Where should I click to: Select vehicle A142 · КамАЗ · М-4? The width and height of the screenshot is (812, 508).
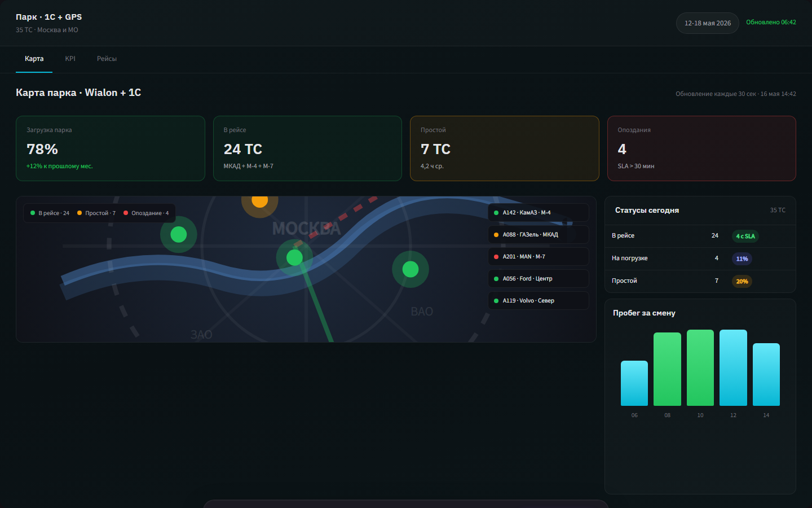539,213
